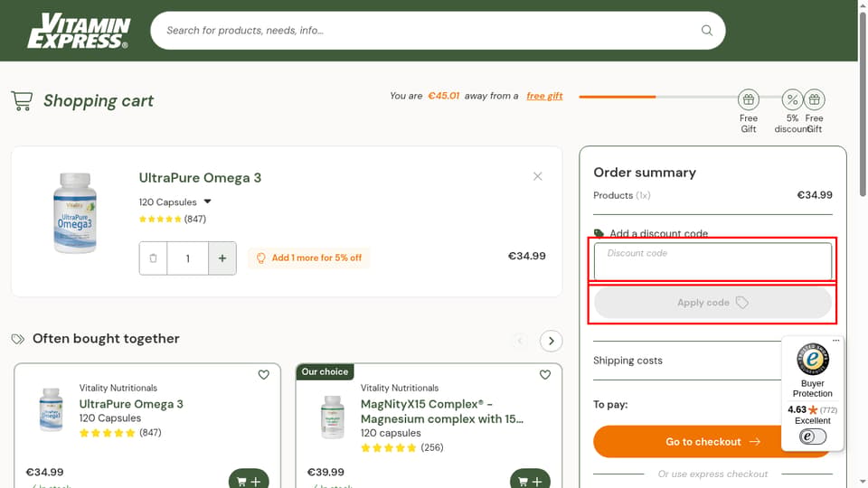Screen dimensions: 868x488
Task: Click recommended Omega 3 bottle thumbnail
Action: pos(51,409)
